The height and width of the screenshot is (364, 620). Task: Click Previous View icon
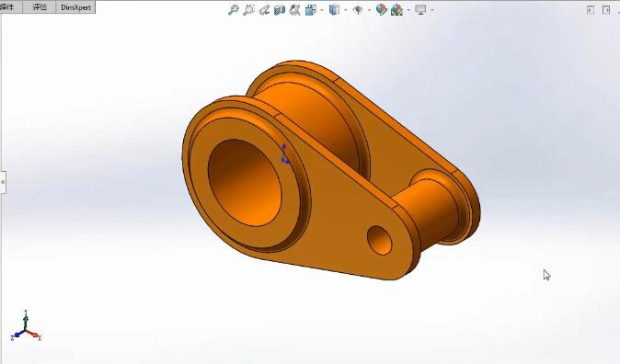pyautogui.click(x=264, y=10)
